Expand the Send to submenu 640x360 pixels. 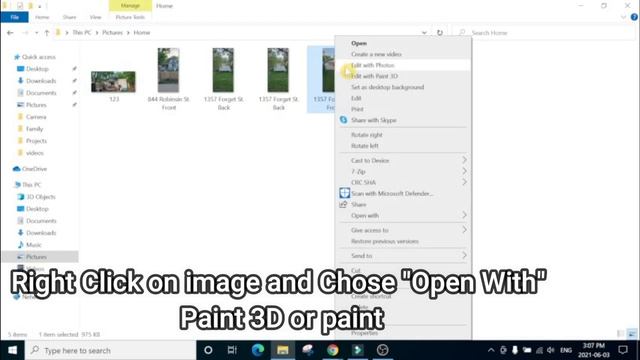click(x=403, y=256)
